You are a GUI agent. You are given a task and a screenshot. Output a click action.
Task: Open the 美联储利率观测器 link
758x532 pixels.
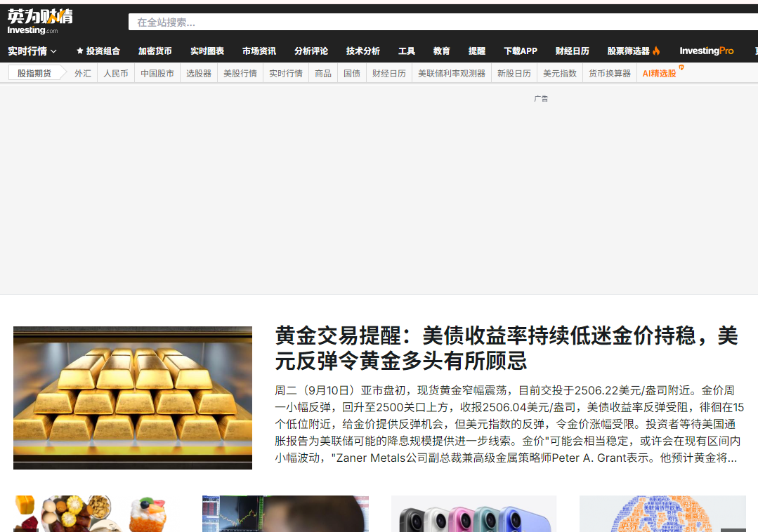tap(452, 74)
